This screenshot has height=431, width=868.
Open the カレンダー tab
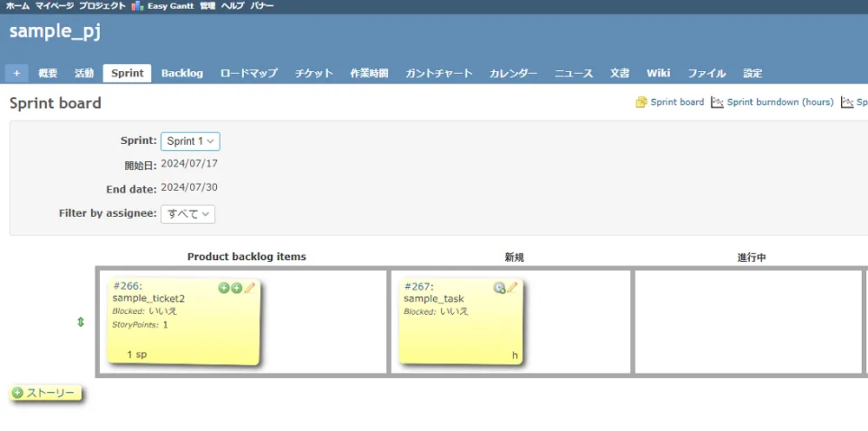[513, 73]
